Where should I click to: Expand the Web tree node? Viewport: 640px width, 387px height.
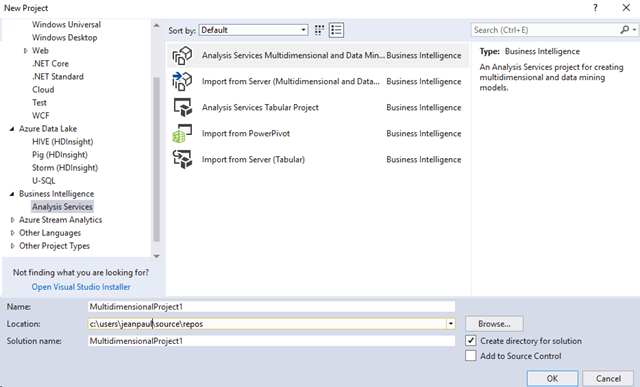[26, 51]
